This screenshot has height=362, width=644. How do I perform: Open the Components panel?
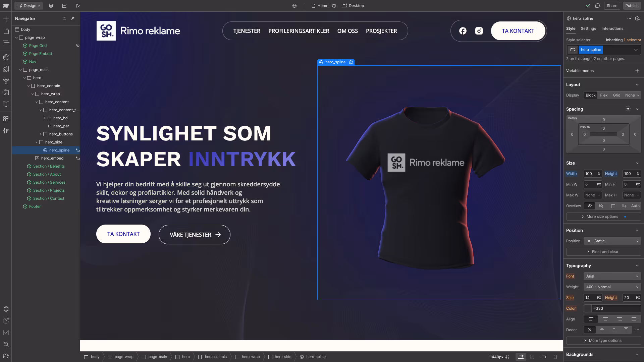[6, 57]
